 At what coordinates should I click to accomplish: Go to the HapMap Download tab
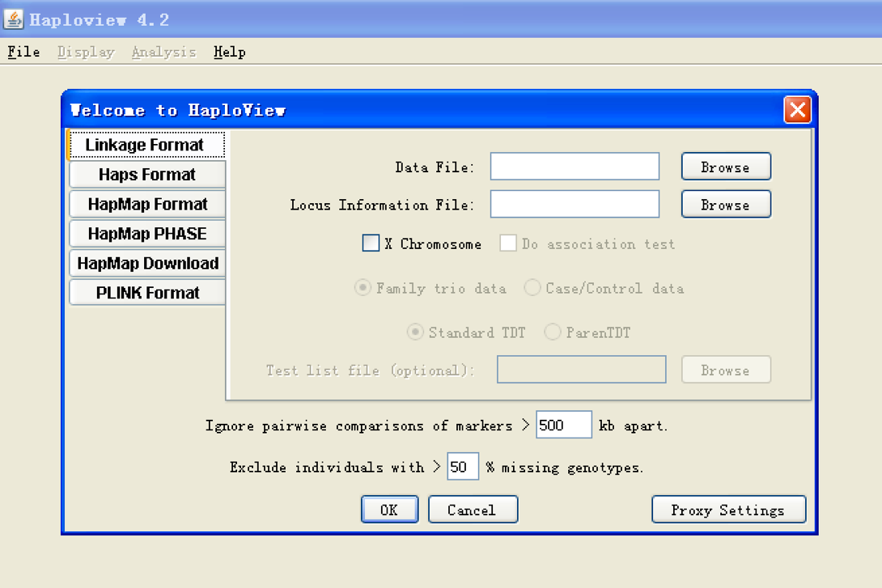147,263
